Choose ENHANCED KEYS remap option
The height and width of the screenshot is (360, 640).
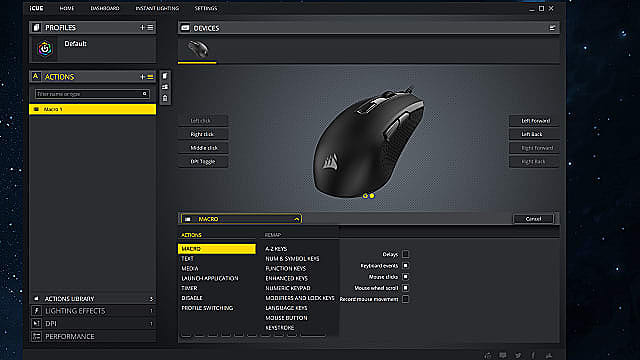point(287,278)
